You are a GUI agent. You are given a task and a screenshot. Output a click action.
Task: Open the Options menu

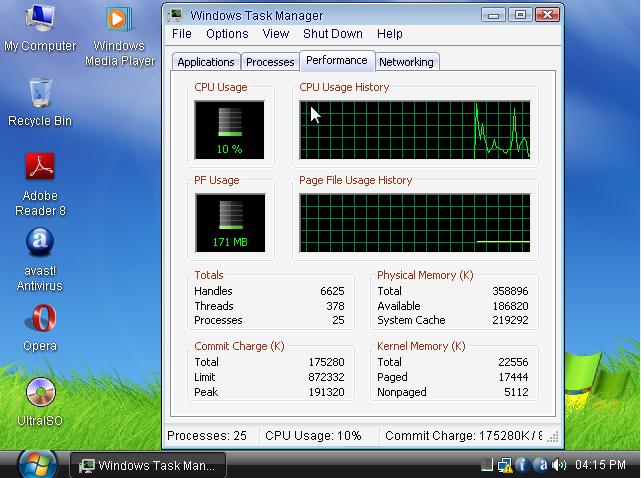pos(227,34)
